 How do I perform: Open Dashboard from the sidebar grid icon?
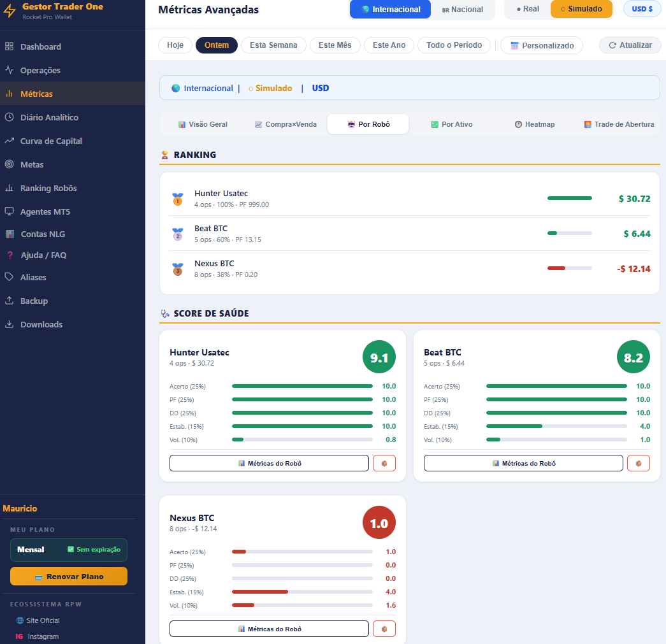tap(10, 47)
